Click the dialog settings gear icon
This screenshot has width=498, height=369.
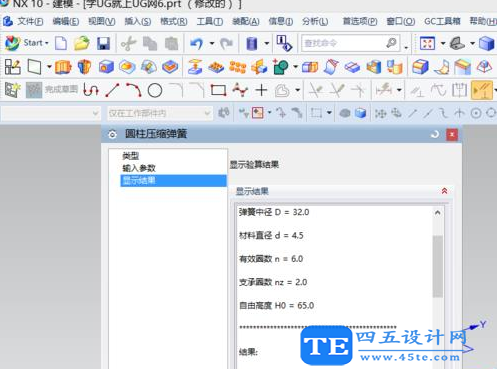click(x=113, y=134)
